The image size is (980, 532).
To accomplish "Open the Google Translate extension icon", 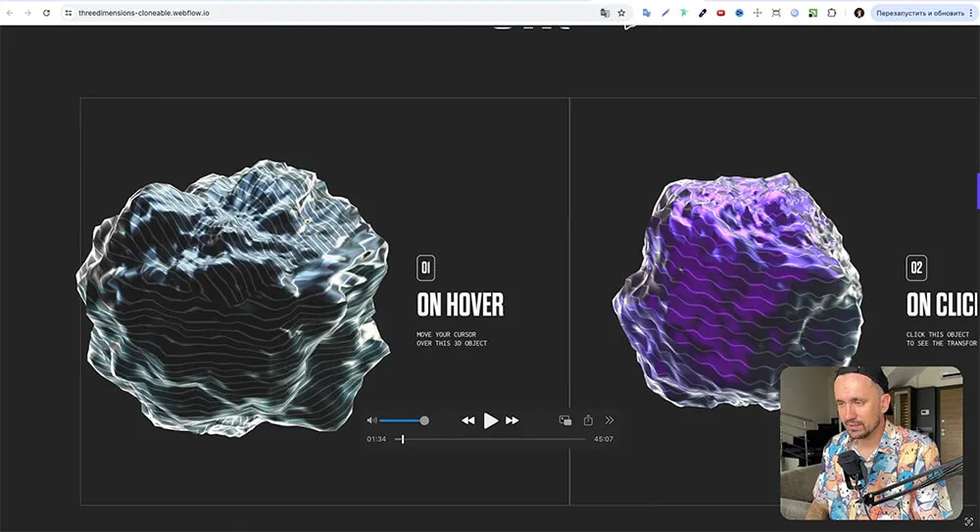I will coord(647,13).
